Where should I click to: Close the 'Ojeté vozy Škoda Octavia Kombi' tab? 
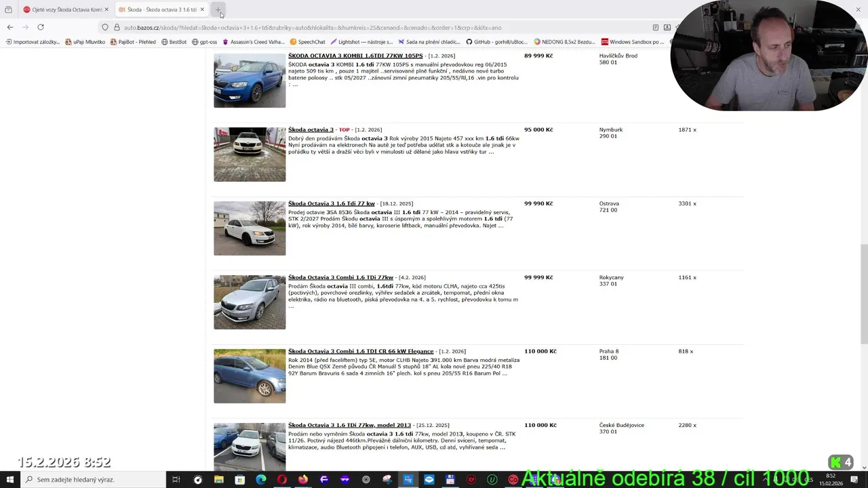coord(106,9)
